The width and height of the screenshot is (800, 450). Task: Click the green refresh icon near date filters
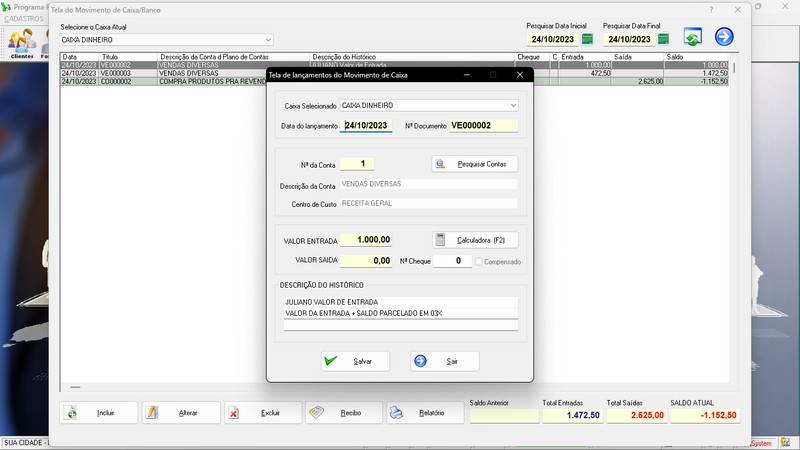coord(692,37)
